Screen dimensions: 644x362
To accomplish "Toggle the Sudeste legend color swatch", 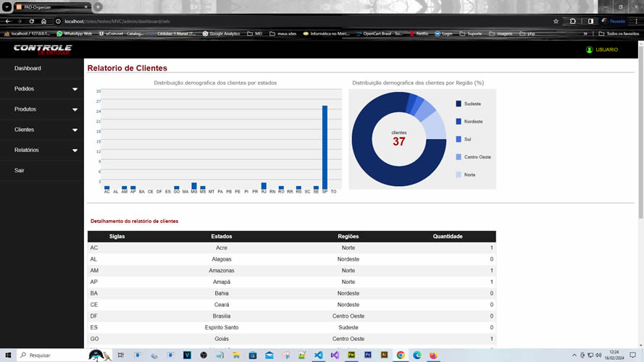I will tap(459, 104).
